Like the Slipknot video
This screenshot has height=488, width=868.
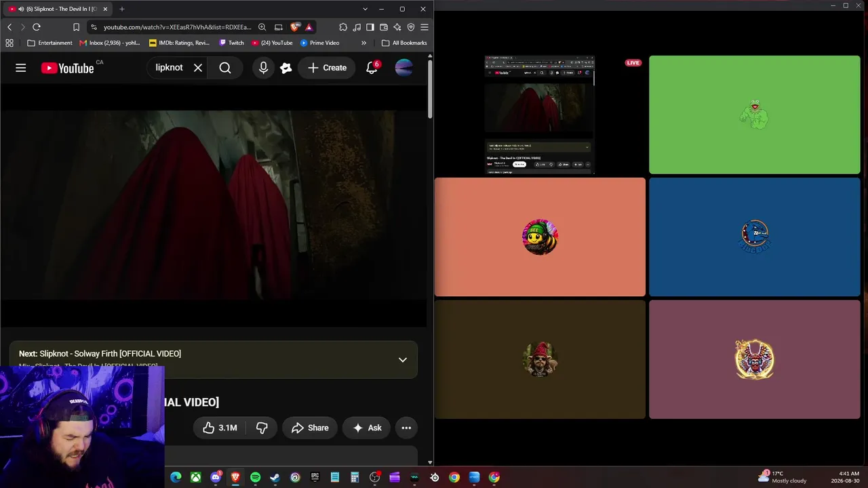[220, 428]
